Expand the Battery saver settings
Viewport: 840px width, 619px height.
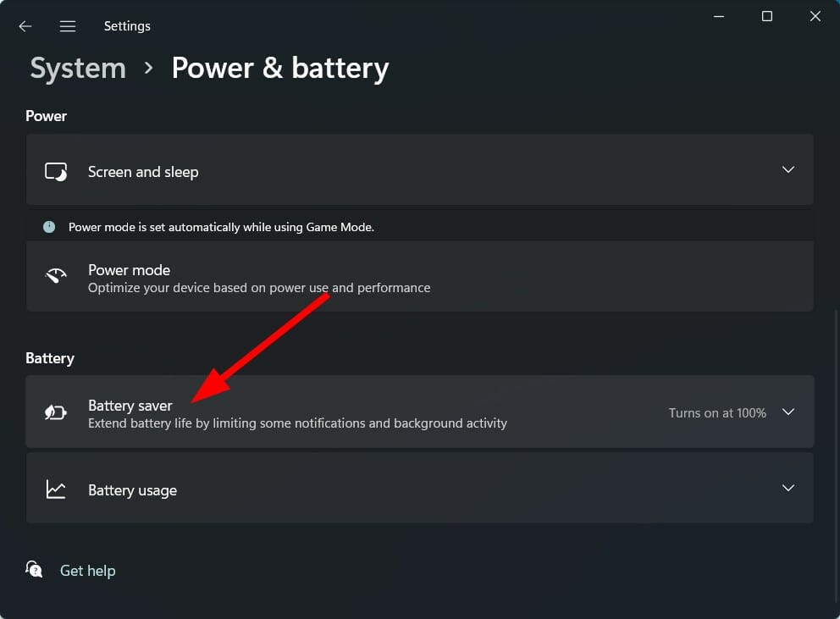point(788,412)
